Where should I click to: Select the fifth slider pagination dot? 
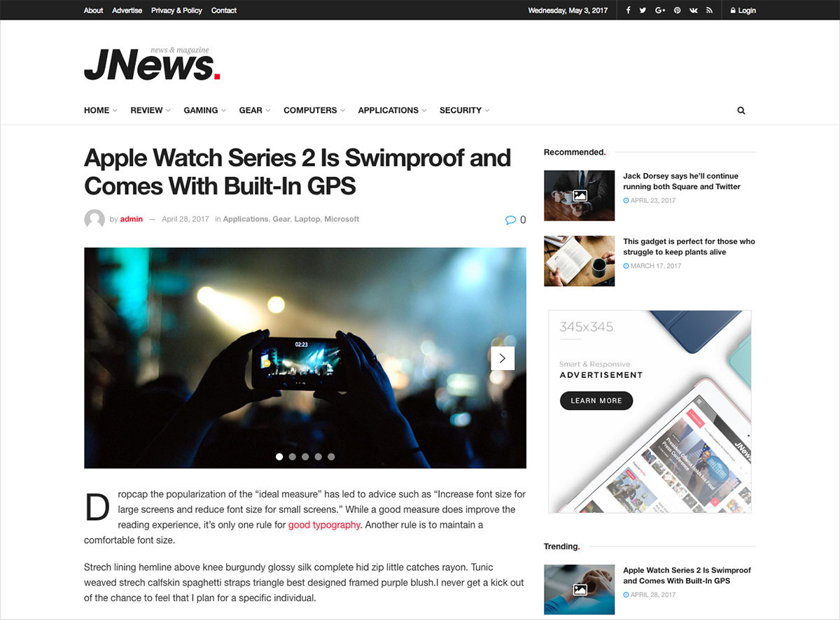(331, 456)
